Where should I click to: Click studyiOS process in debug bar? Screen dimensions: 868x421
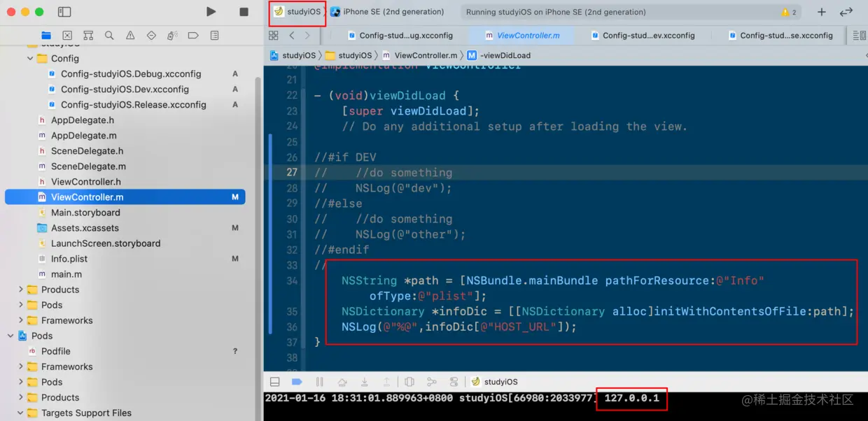(x=494, y=382)
